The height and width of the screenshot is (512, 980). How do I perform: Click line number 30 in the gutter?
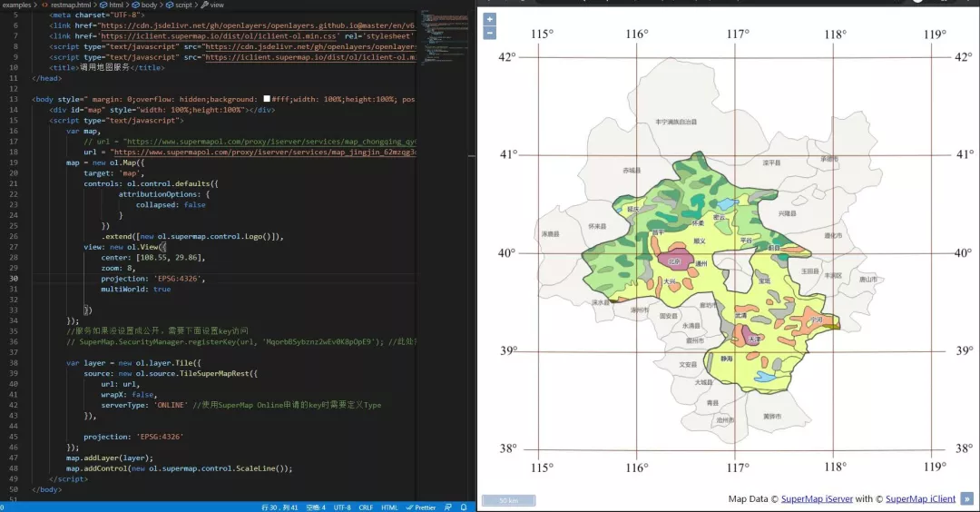tap(14, 278)
